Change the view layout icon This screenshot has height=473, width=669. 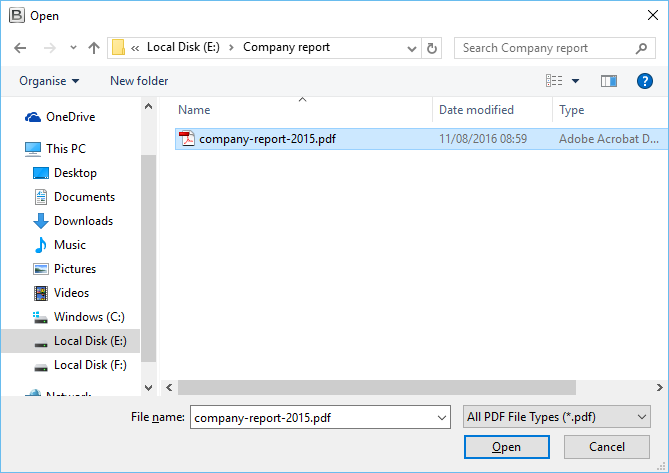554,81
